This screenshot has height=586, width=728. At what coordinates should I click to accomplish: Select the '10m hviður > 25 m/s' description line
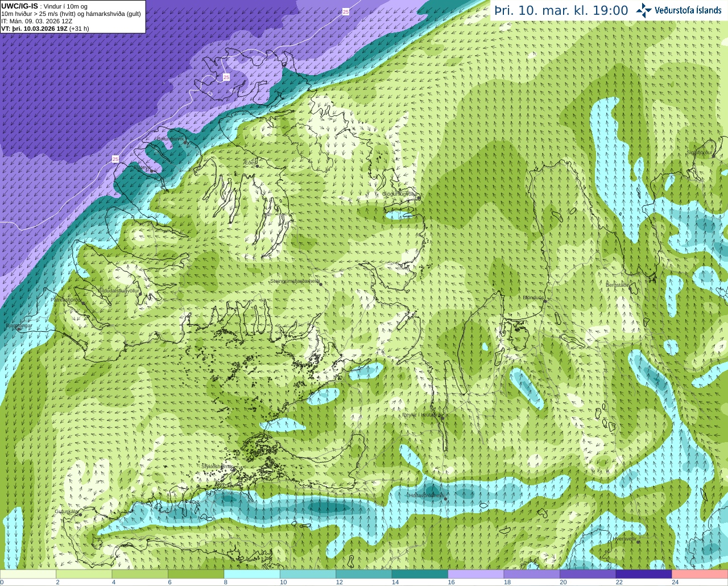[71, 14]
